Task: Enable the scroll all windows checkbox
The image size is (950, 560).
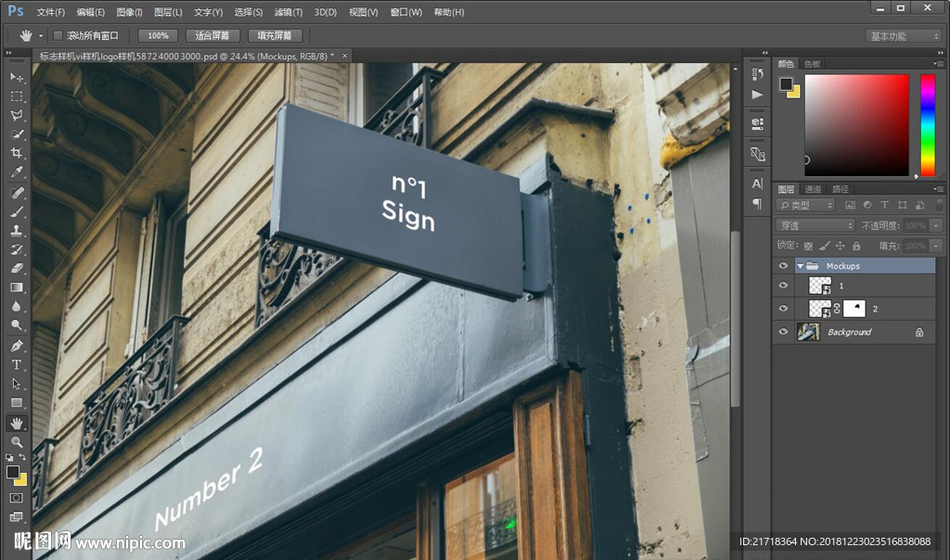Action: [x=58, y=35]
